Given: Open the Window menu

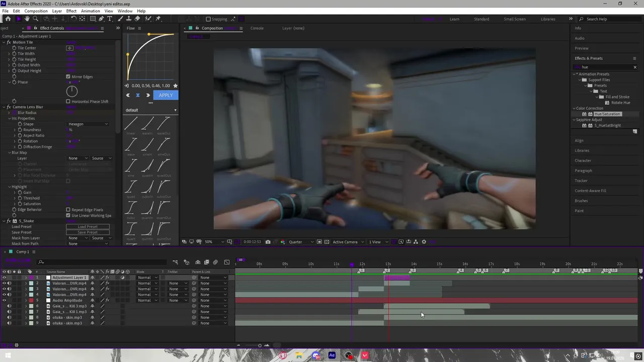Looking at the screenshot, I should [125, 11].
